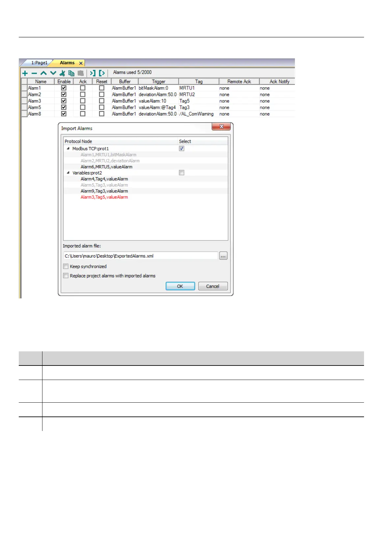Click the Name column header
This screenshot has width=392, height=554.
41,82
